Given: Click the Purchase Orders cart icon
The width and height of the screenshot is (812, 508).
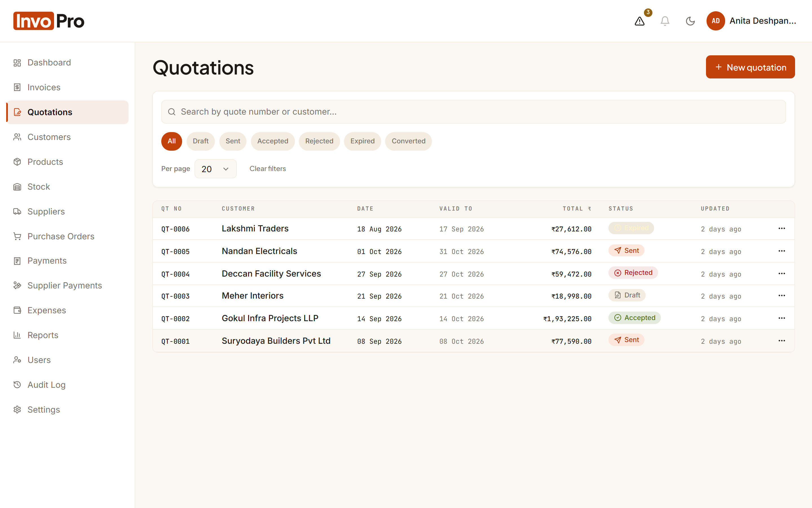Looking at the screenshot, I should point(17,236).
